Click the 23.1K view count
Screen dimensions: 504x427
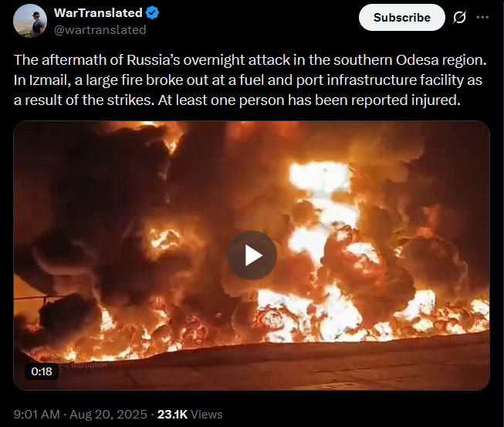pyautogui.click(x=172, y=415)
